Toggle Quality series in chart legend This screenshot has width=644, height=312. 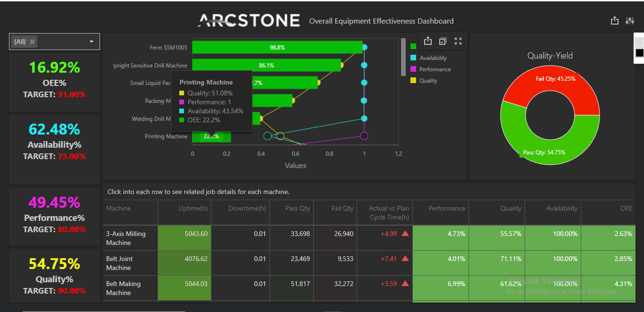pos(428,81)
